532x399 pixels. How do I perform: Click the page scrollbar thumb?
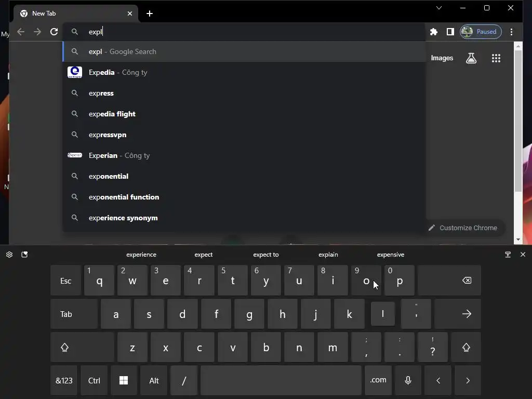518,121
